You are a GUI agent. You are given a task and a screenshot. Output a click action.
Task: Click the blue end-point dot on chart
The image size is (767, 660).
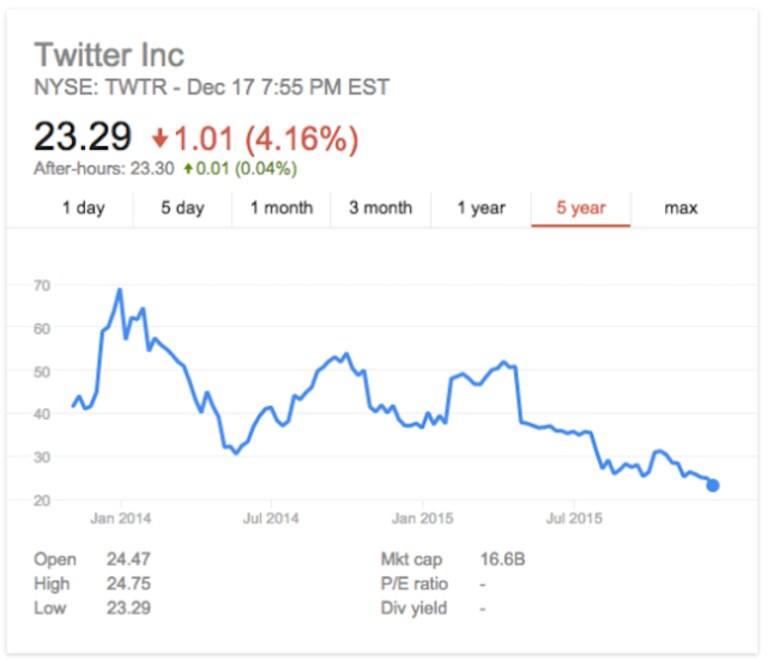713,485
